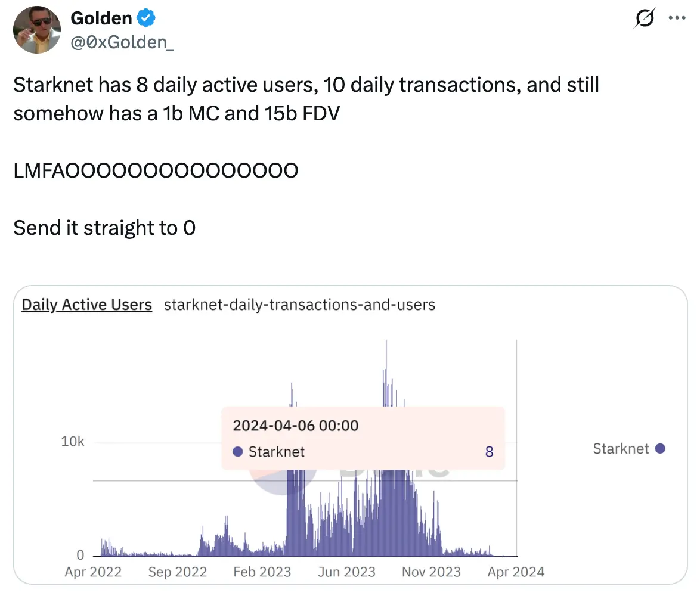Viewport: 700px width, 608px height.
Task: Click the 10k y-axis label
Action: (73, 442)
